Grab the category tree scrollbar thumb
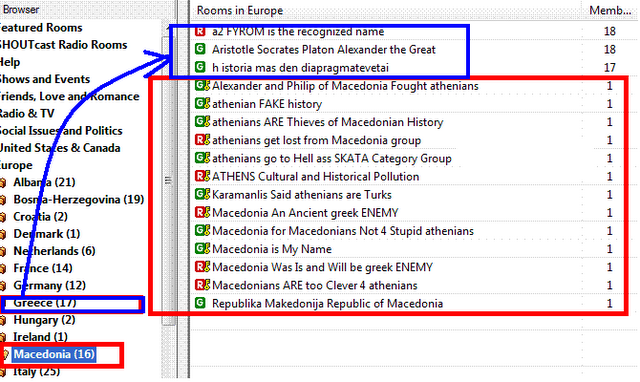The image size is (640, 382). pyautogui.click(x=168, y=180)
